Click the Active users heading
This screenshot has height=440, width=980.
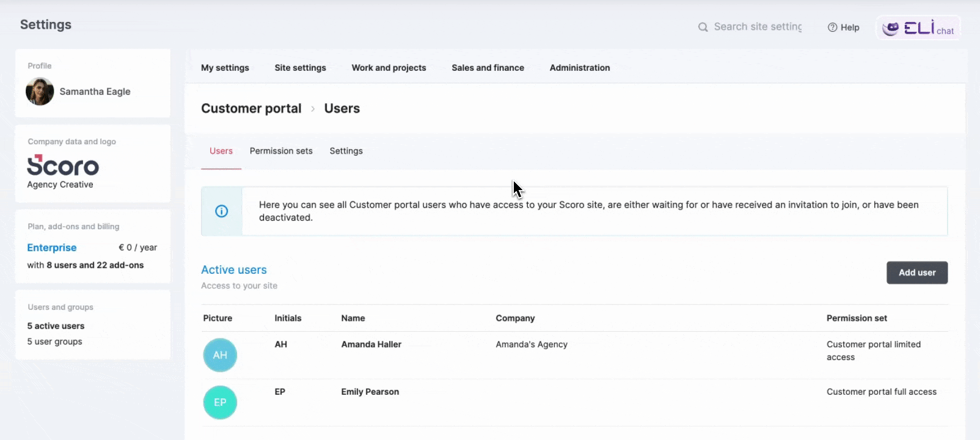(x=234, y=269)
